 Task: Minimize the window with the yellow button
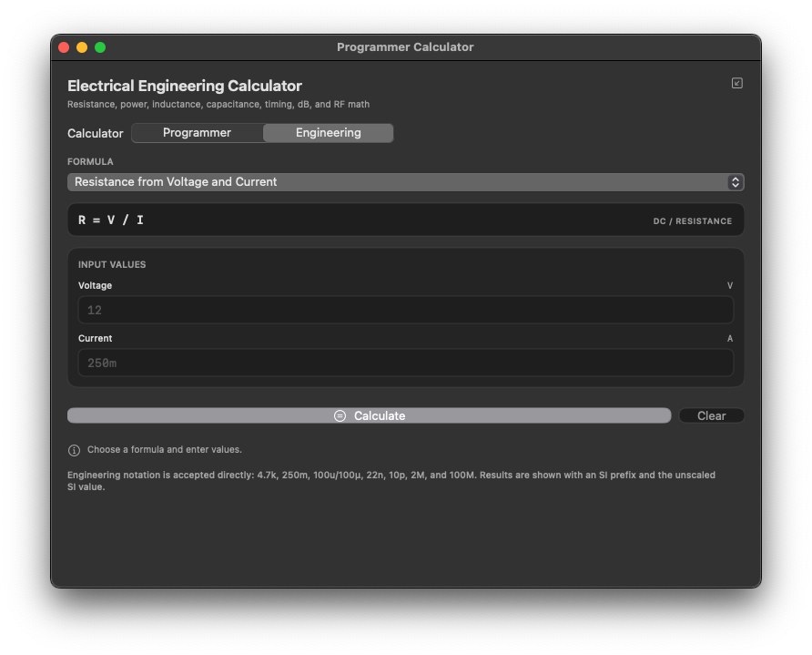(x=82, y=47)
